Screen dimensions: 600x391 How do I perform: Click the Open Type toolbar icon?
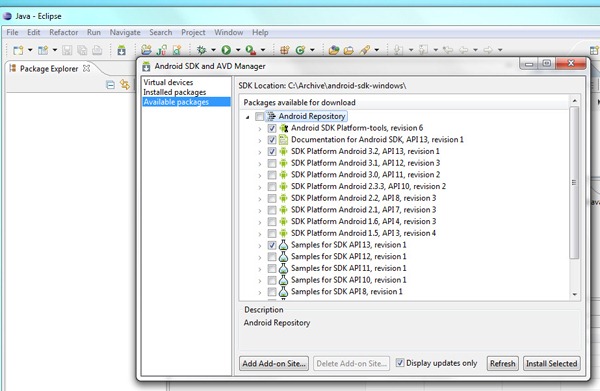pos(334,50)
